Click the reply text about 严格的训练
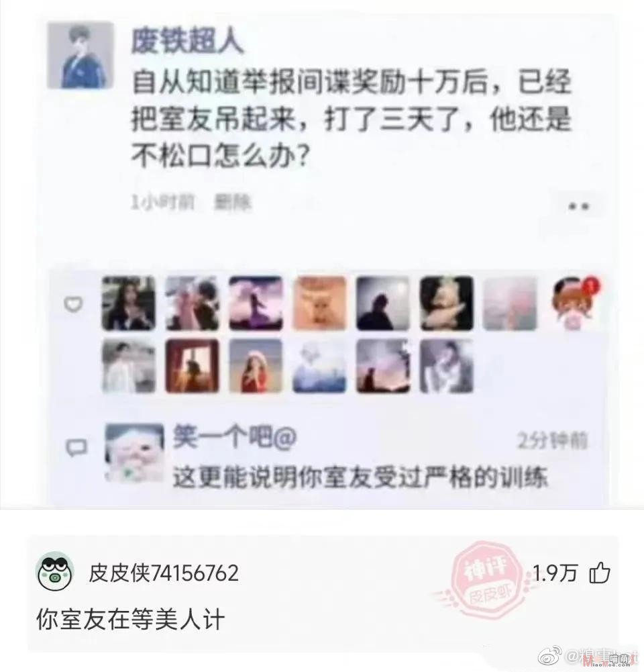 360,477
